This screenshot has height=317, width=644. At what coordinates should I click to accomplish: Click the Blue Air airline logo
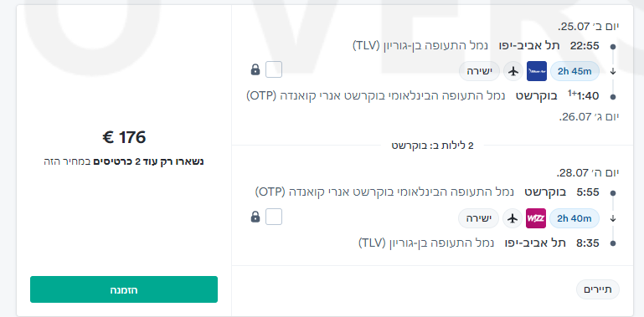(537, 71)
